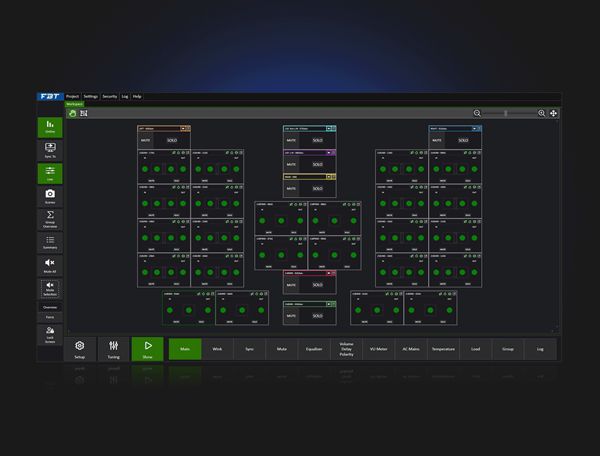
Task: Click the Online status icon in sidebar
Action: coord(50,126)
